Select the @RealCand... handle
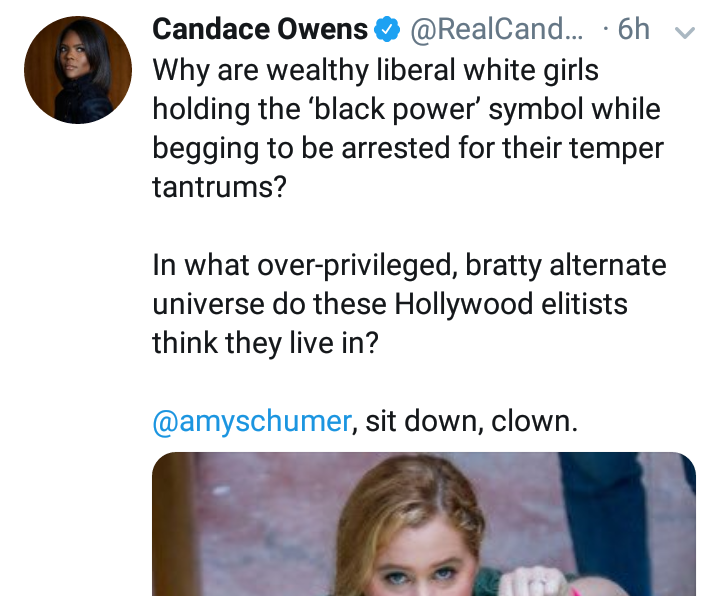Image resolution: width=720 pixels, height=596 pixels. [x=496, y=29]
